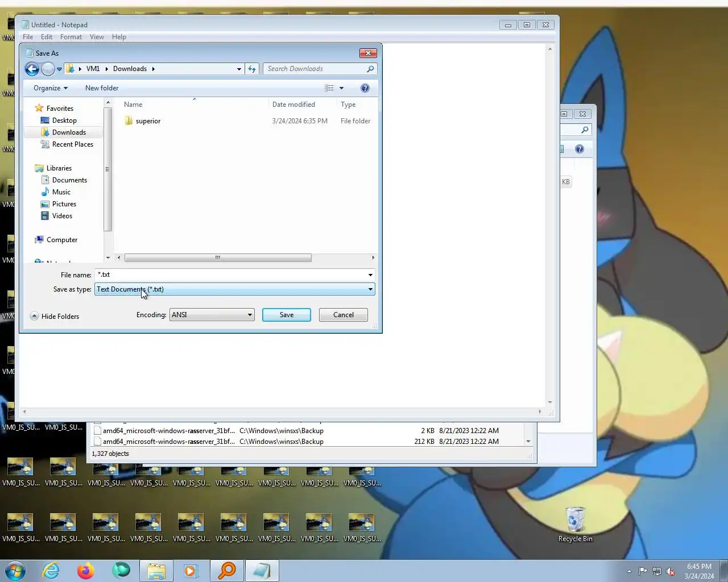The height and width of the screenshot is (582, 728).
Task: Sort by Name column header
Action: pyautogui.click(x=133, y=105)
